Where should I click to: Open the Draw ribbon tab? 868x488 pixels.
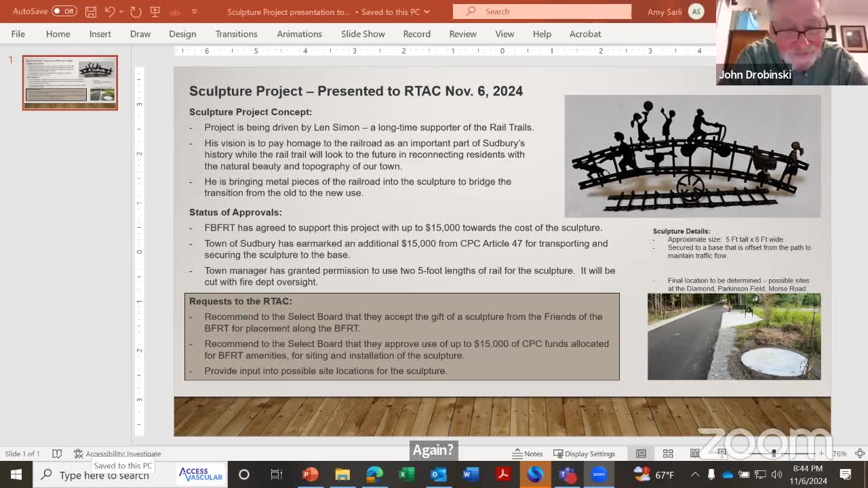click(x=140, y=34)
